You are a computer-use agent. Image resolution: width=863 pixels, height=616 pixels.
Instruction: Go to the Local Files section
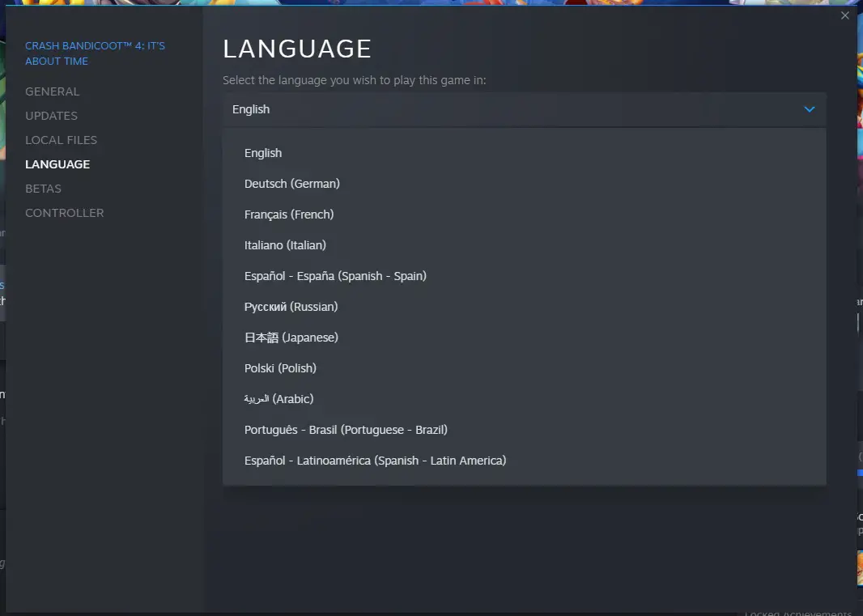click(x=61, y=140)
